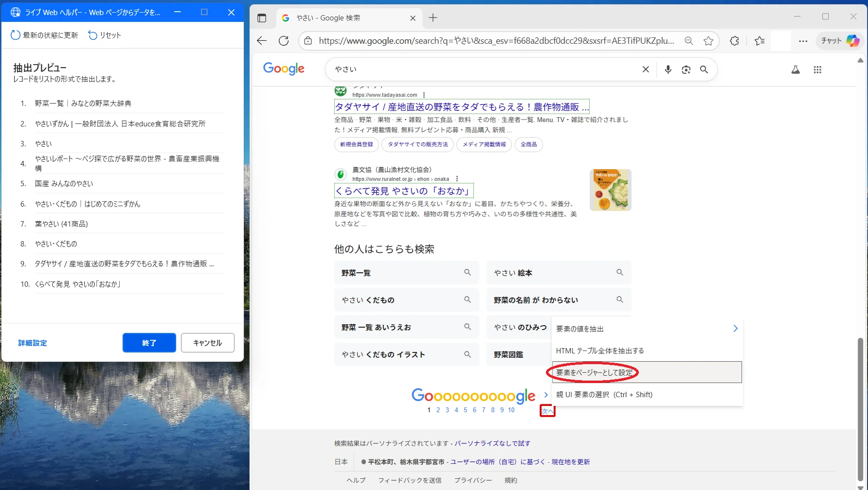Click the キャンセル button
The height and width of the screenshot is (490, 868).
pyautogui.click(x=208, y=343)
